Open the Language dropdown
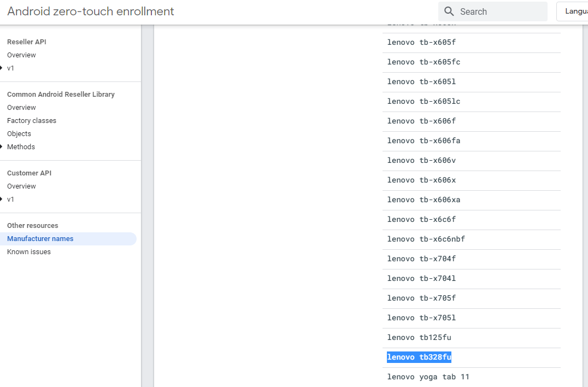The width and height of the screenshot is (588, 387). click(574, 11)
